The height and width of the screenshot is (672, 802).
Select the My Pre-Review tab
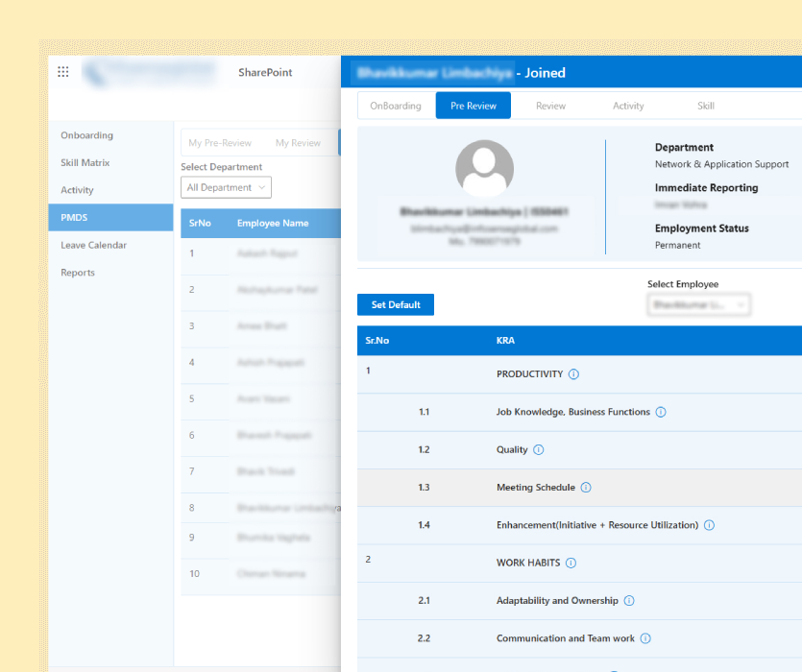[220, 143]
